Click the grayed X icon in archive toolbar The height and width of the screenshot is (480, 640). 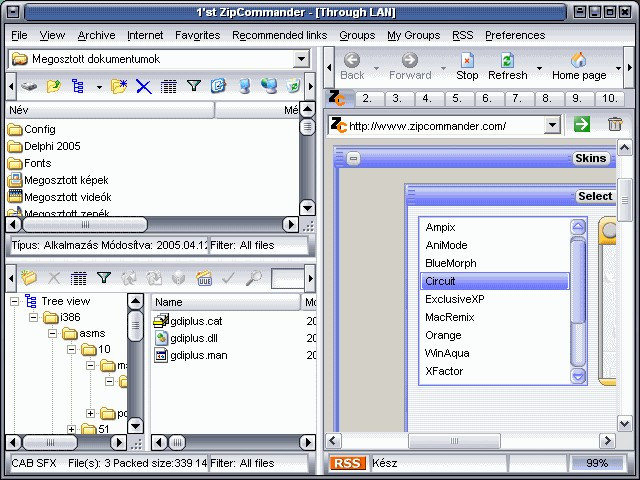click(54, 278)
